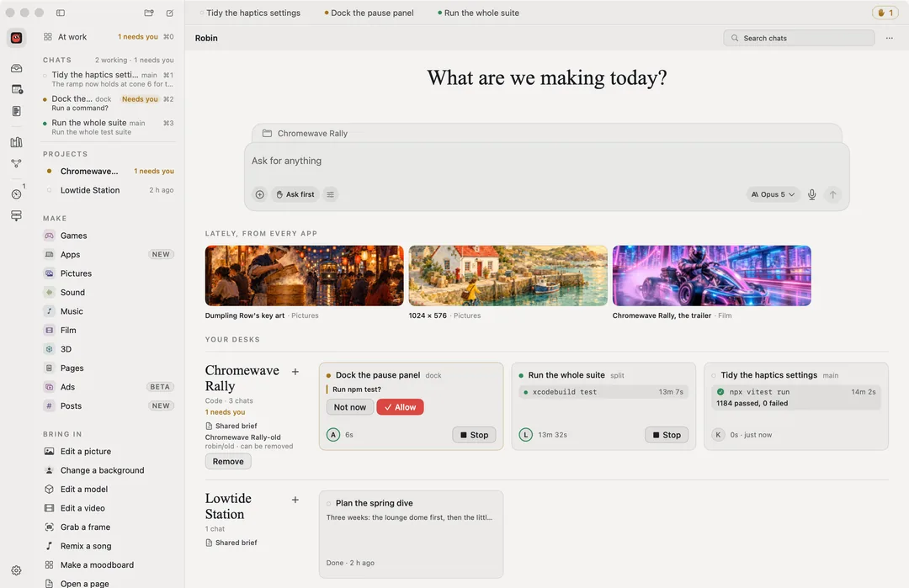Stop the Dock the pause panel chat
The width and height of the screenshot is (909, 588).
point(474,435)
